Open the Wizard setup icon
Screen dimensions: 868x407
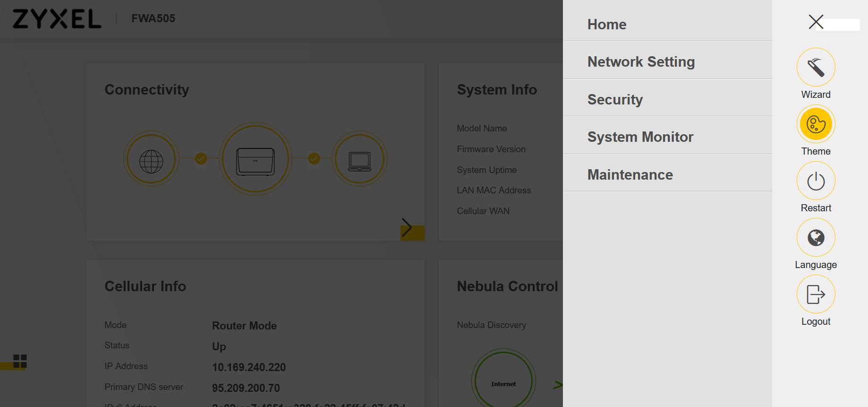click(x=816, y=67)
